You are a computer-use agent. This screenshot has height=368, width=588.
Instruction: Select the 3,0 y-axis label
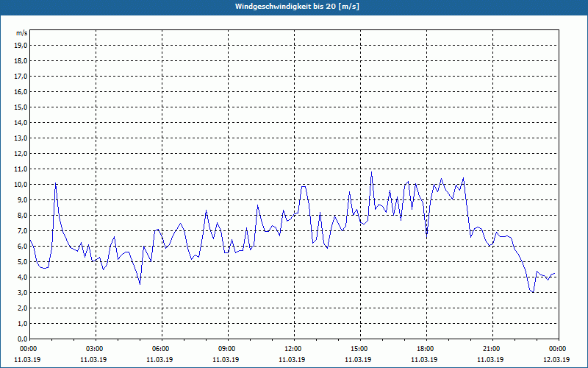(22, 292)
